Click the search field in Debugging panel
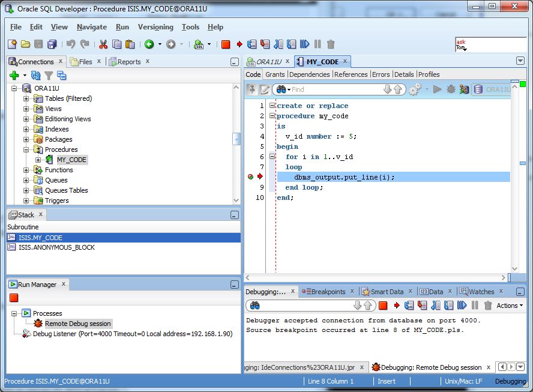The image size is (533, 392). coord(306,306)
